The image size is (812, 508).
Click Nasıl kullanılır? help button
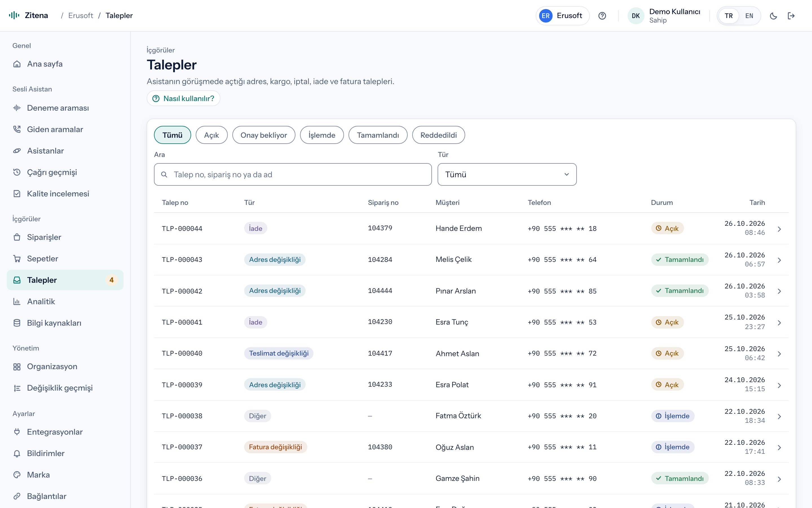coord(184,98)
